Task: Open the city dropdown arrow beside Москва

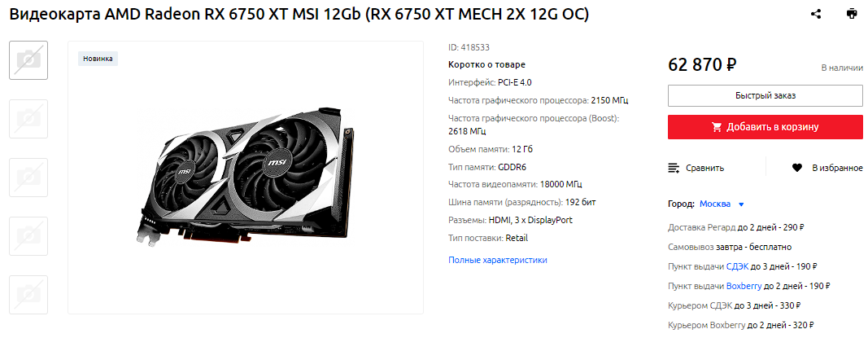Action: tap(741, 204)
